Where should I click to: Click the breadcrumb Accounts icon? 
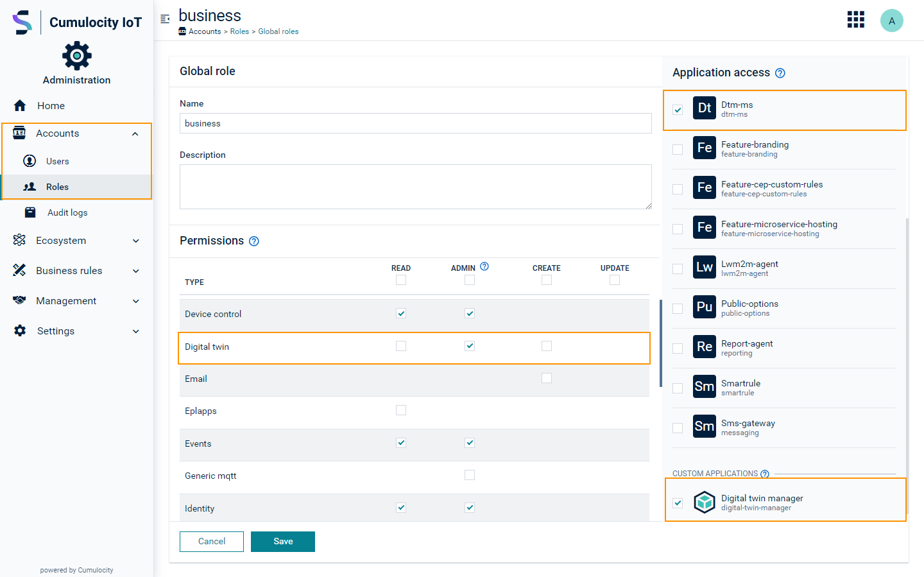(x=182, y=31)
